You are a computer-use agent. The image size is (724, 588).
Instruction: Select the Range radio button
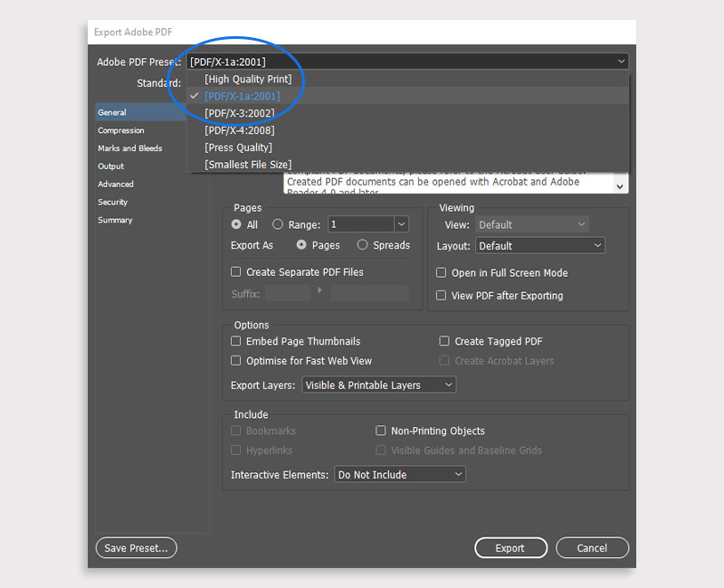coord(278,224)
